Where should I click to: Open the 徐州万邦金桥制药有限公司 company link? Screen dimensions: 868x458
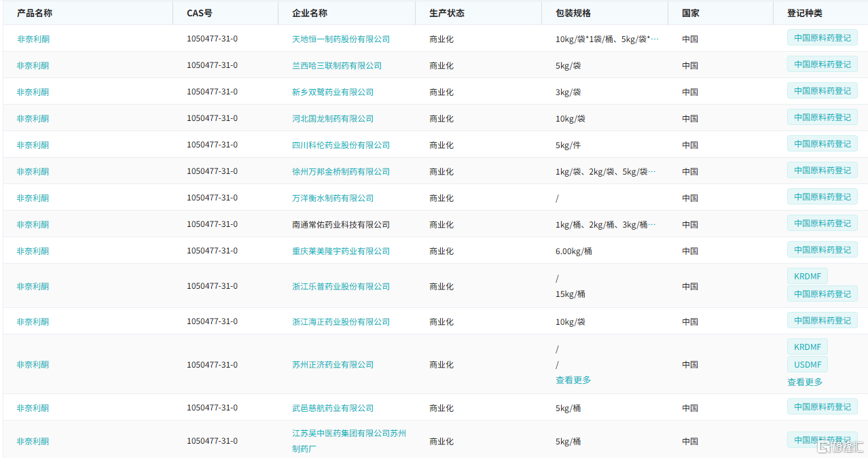click(x=341, y=171)
